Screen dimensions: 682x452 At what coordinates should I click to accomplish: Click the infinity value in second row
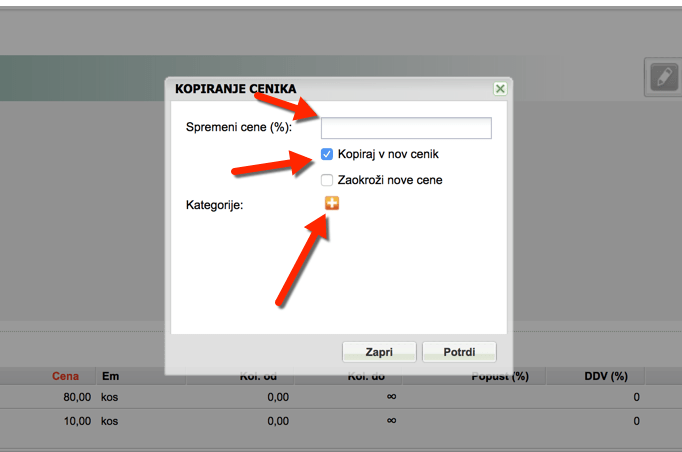tap(392, 421)
